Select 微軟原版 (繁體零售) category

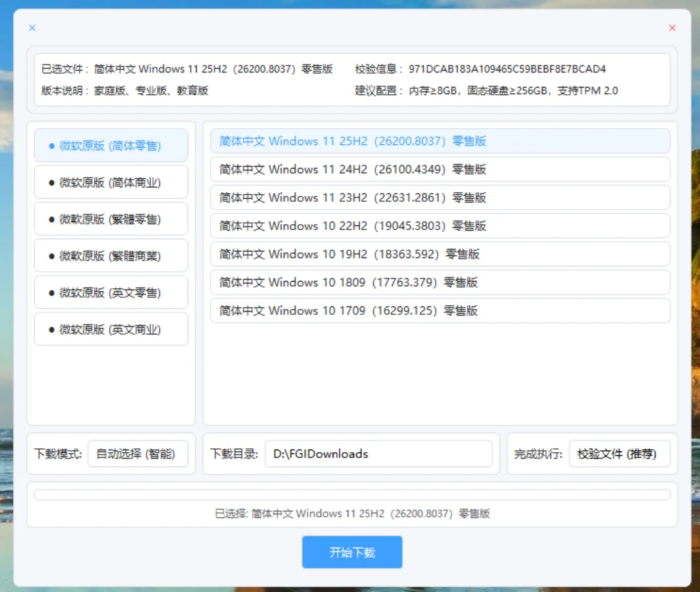pyautogui.click(x=110, y=219)
